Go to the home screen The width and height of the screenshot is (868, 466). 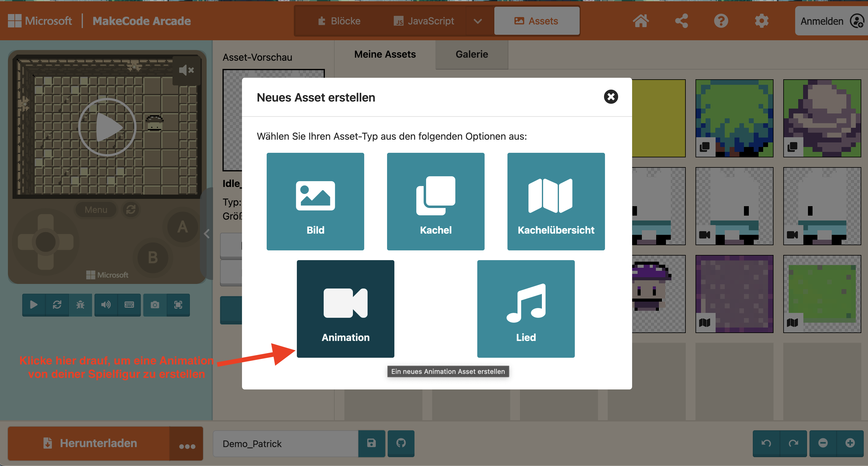pos(640,21)
